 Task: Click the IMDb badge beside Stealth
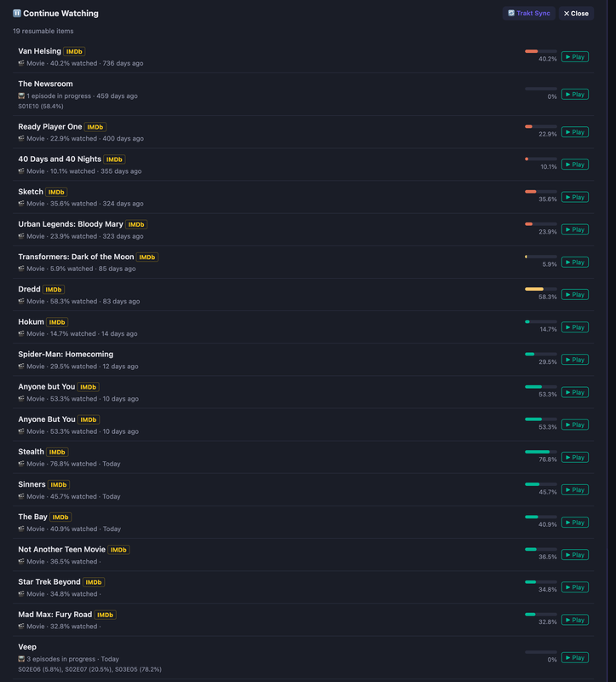(x=57, y=452)
